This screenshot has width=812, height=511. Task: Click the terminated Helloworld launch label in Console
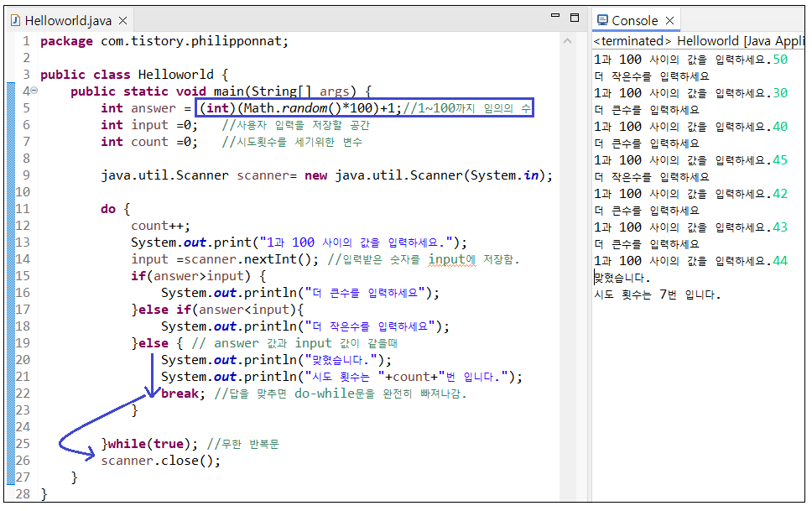coord(699,41)
